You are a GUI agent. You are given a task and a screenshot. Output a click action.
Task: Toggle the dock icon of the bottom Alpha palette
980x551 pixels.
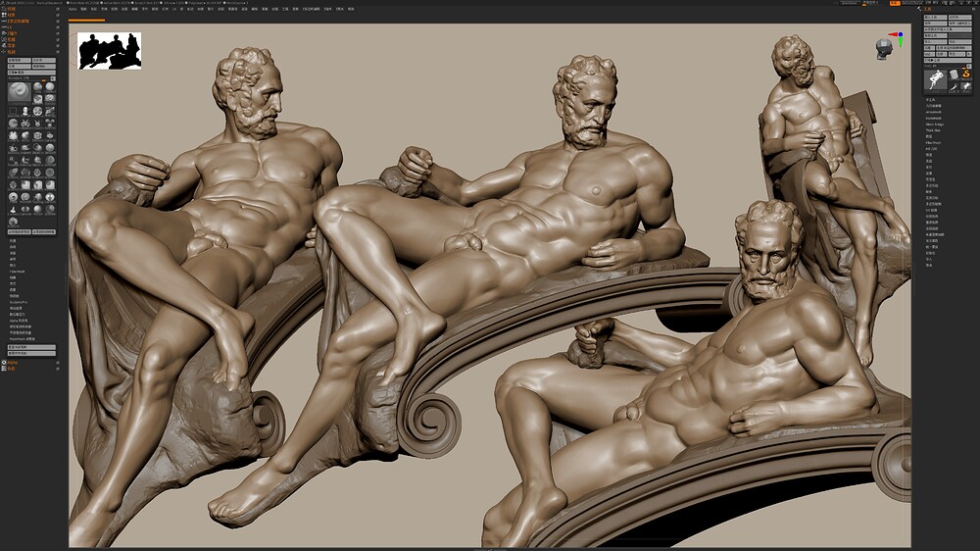58,362
